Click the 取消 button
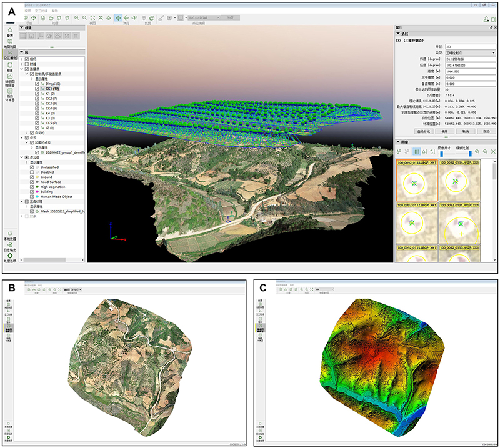 pos(466,131)
